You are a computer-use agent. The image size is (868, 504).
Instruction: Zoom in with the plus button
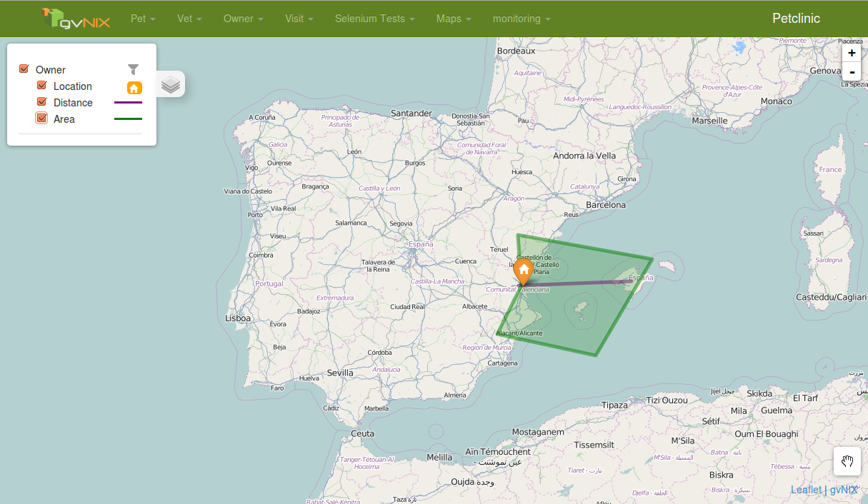click(852, 53)
